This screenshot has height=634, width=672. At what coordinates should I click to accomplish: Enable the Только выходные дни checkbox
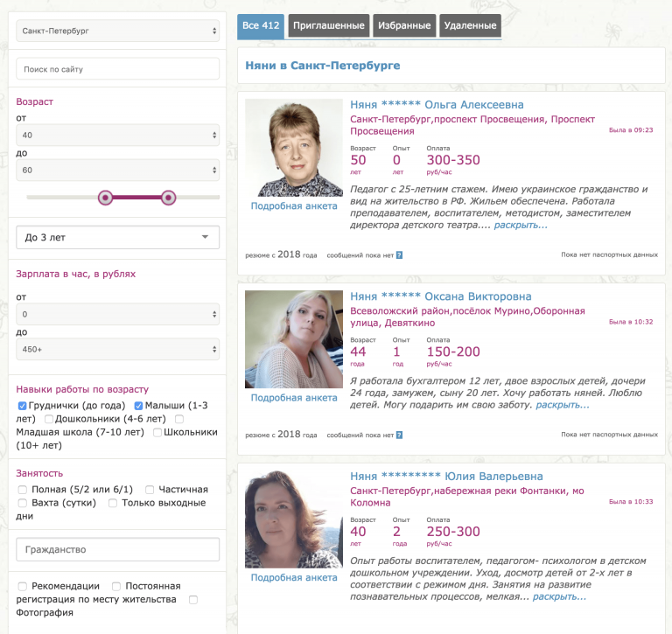click(x=113, y=503)
